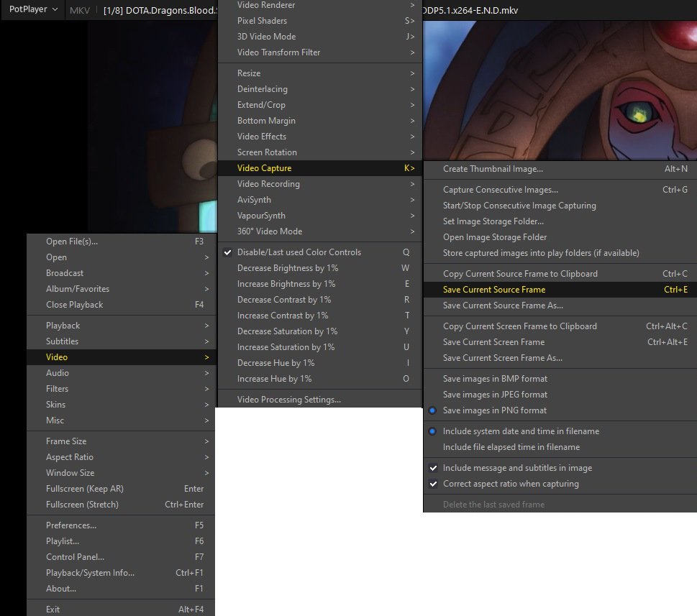Click Copy Current Screen Frame to Clipboard

(560, 326)
